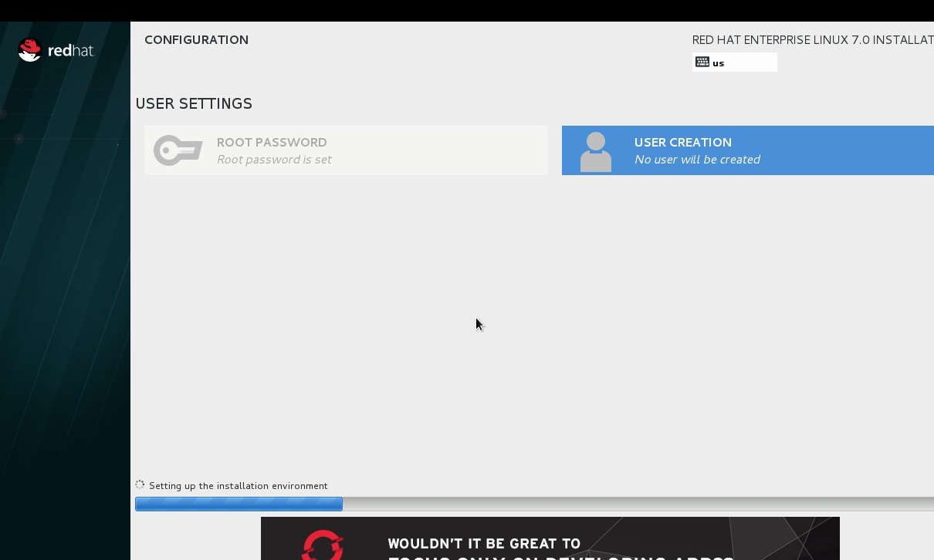Click the 'Wouldn't it be great' banner

coord(550,538)
